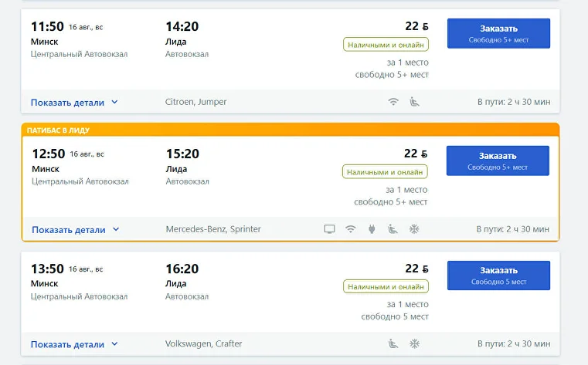Screen dimensions: 588x365
Task: Order the 12:50 Sprinter trip
Action: point(498,161)
